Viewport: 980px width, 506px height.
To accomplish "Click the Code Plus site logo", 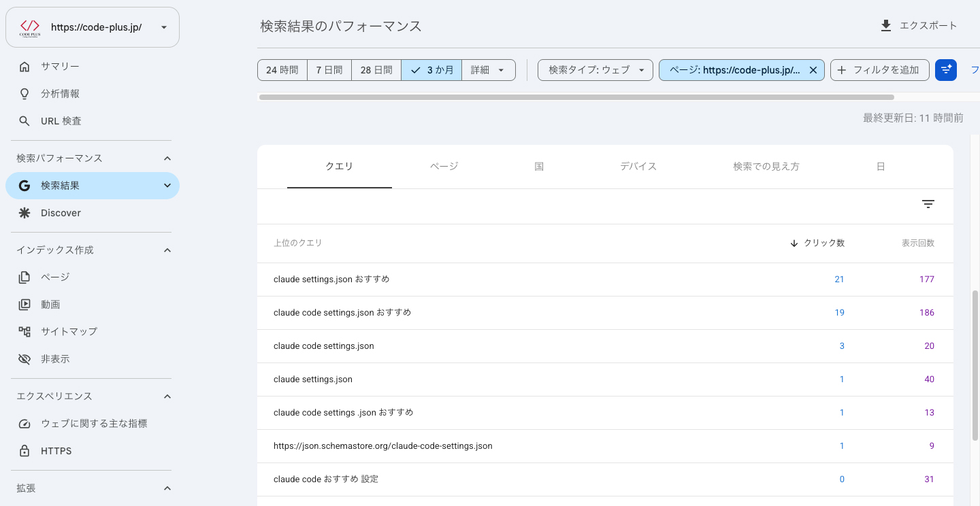I will click(x=30, y=28).
